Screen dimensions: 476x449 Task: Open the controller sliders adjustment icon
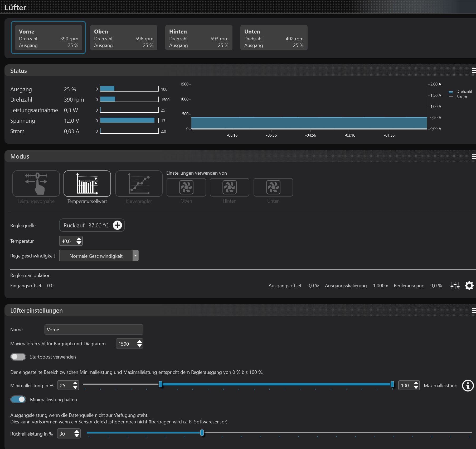tap(455, 286)
